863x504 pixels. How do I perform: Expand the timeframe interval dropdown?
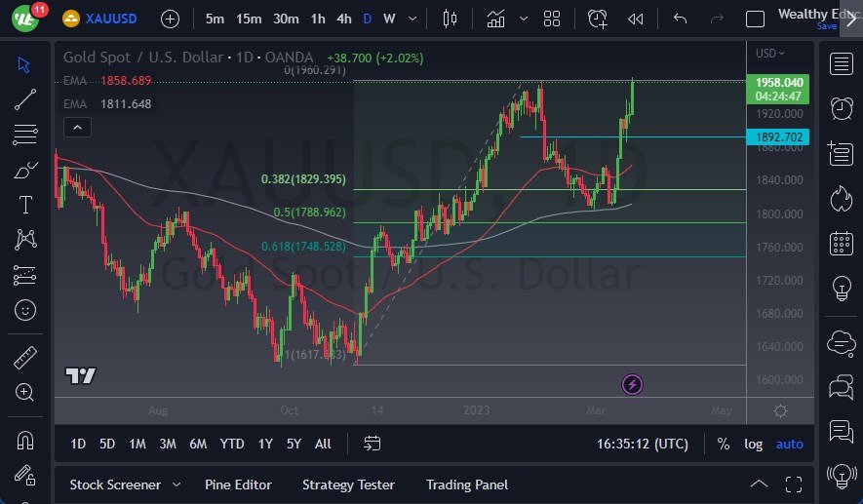[x=412, y=19]
